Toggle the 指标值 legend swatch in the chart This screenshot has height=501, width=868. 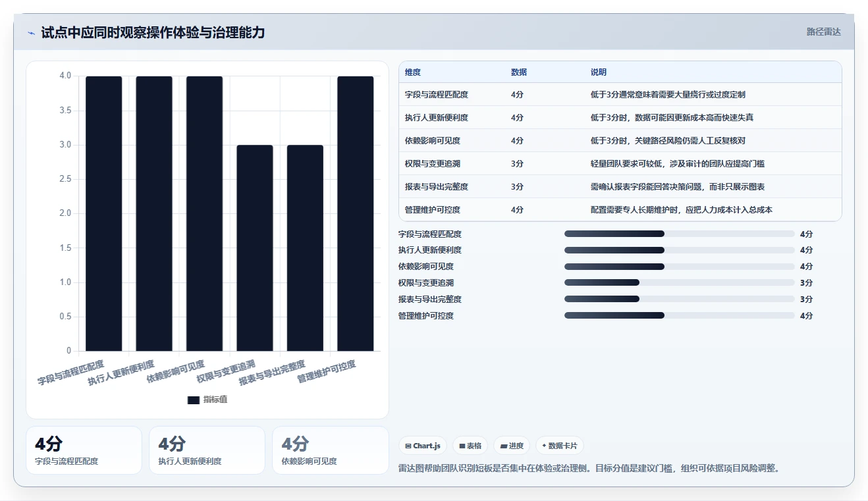194,400
